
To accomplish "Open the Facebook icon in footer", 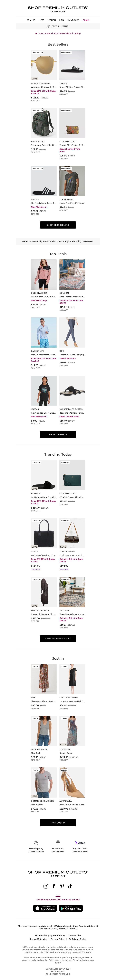I will point(54,886).
